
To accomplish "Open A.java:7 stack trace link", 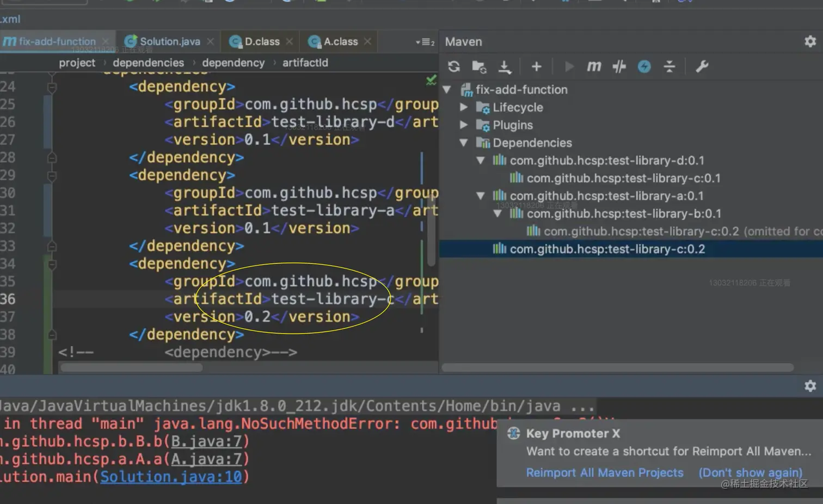I will pos(206,459).
